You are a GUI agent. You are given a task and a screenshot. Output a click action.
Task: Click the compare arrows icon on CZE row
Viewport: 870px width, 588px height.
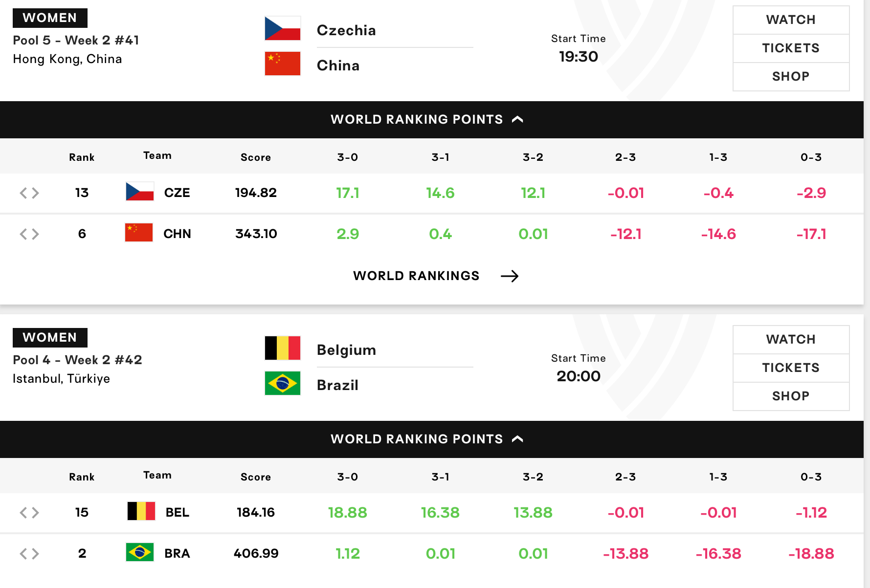[29, 193]
